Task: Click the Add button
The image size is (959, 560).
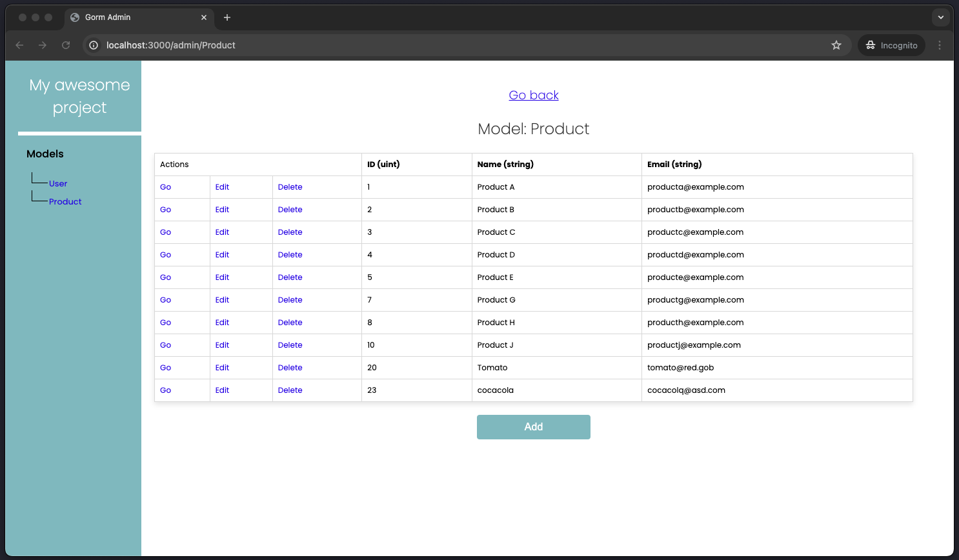Action: tap(534, 427)
